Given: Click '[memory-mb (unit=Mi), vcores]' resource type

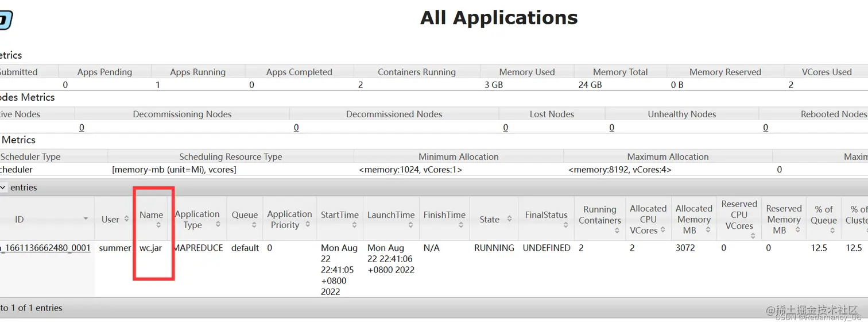Looking at the screenshot, I should click(x=174, y=170).
